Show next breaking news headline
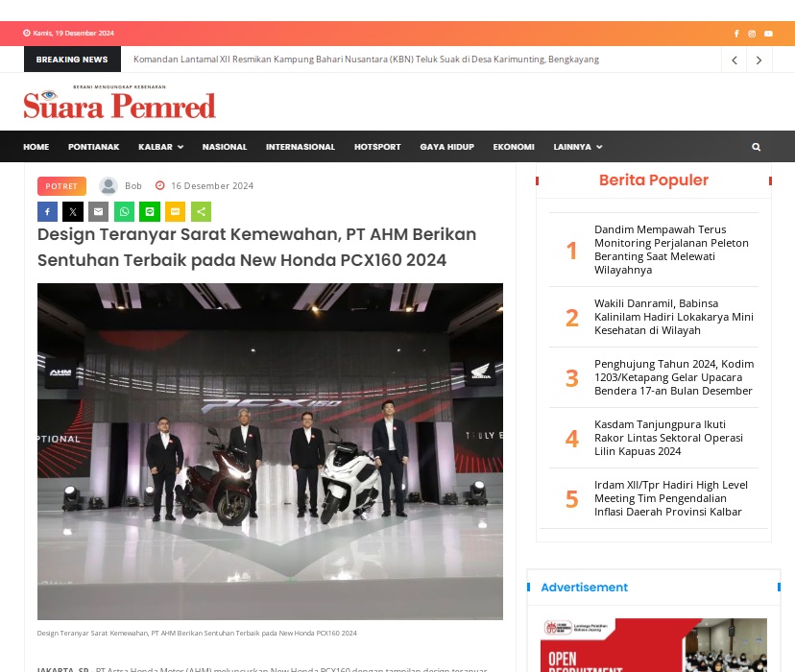The height and width of the screenshot is (672, 795). 759,60
